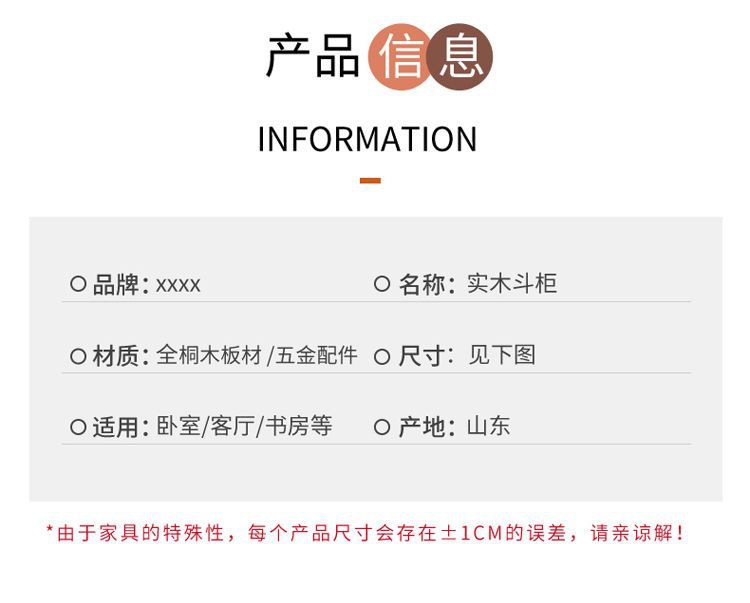This screenshot has width=750, height=603.
Task: Click the circle bullet beside 品牌
Action: point(78,284)
